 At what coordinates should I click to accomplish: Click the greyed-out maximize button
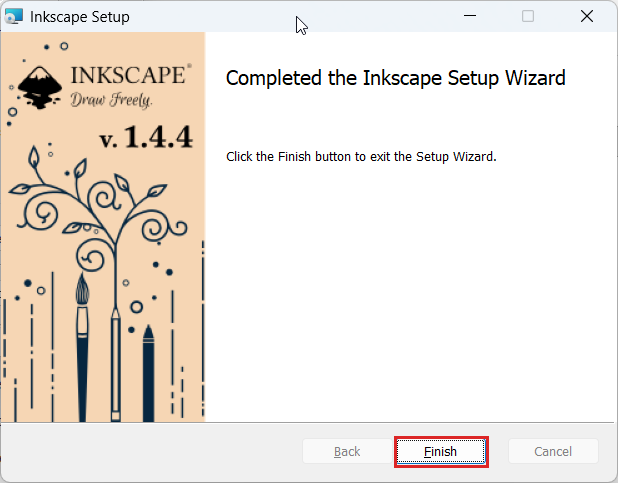pyautogui.click(x=528, y=17)
